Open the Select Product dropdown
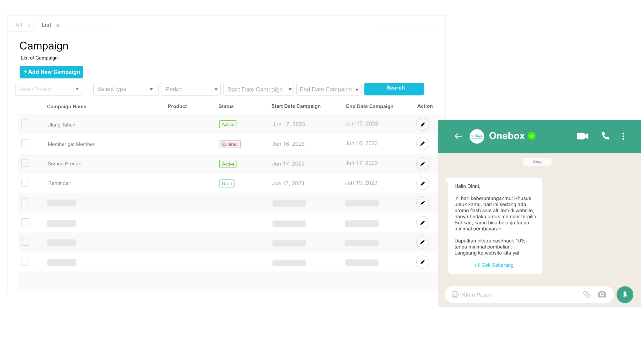The image size is (644, 350). 49,89
